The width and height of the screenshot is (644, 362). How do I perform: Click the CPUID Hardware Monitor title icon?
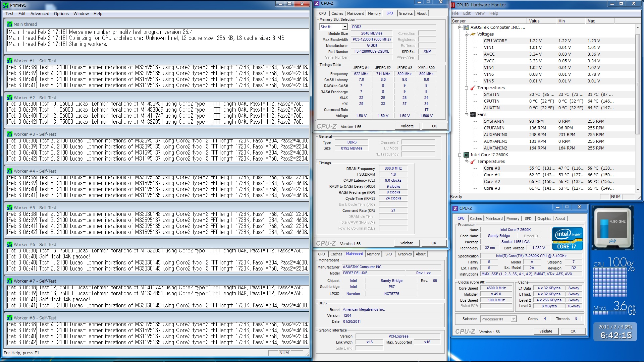click(x=452, y=5)
